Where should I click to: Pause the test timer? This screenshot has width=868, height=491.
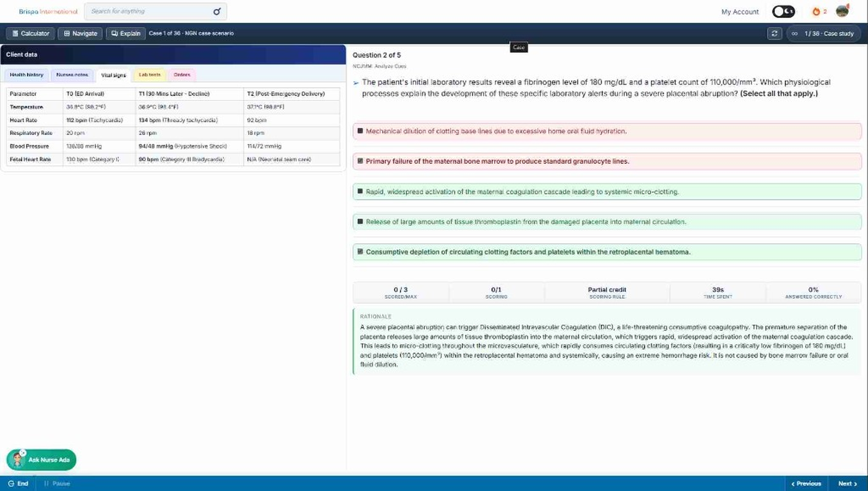click(x=57, y=483)
